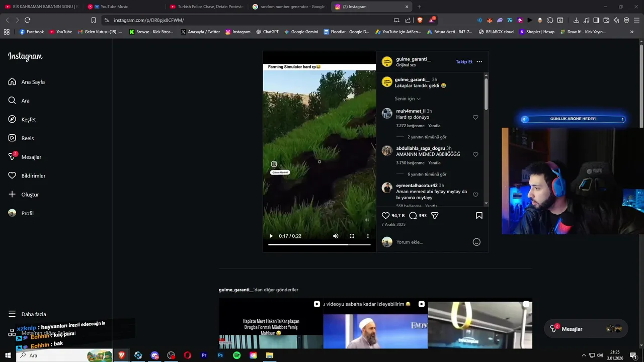This screenshot has width=644, height=362.
Task: Show hidden system tray icons
Action: pyautogui.click(x=584, y=355)
